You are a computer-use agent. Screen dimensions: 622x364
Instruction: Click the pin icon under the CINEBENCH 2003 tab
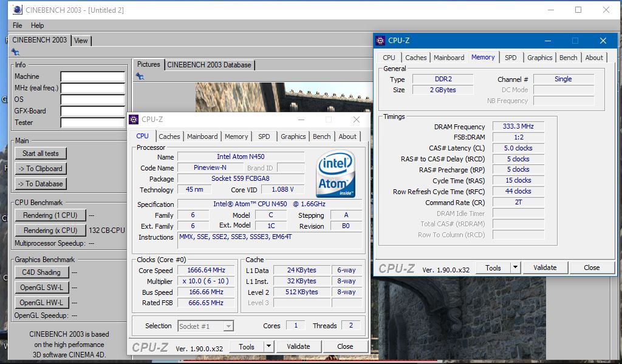(x=15, y=52)
